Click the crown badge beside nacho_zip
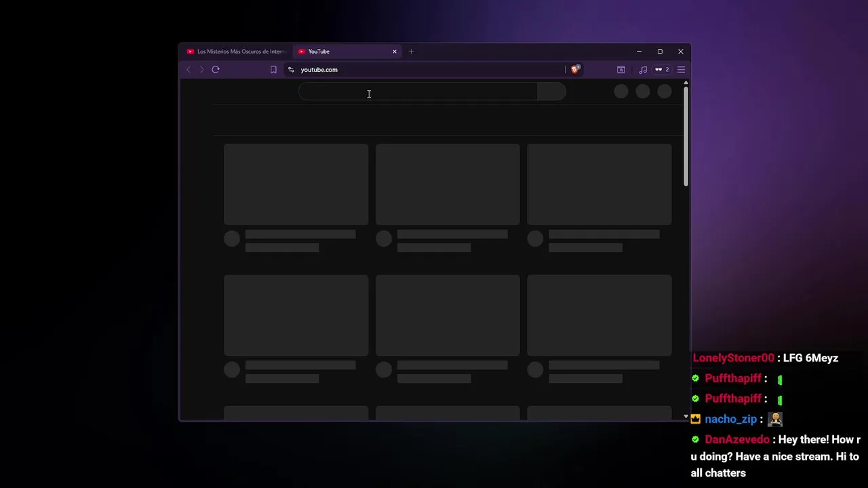This screenshot has width=868, height=488. click(695, 419)
